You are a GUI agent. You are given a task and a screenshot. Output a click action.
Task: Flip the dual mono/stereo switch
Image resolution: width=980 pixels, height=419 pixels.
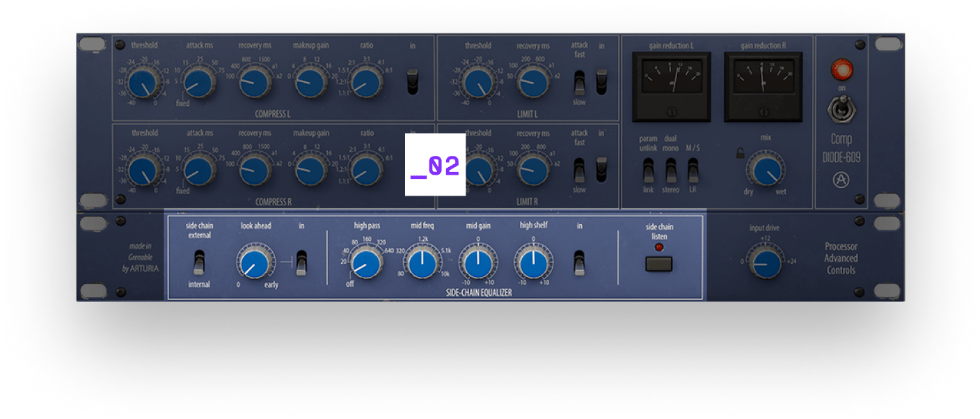[x=671, y=170]
